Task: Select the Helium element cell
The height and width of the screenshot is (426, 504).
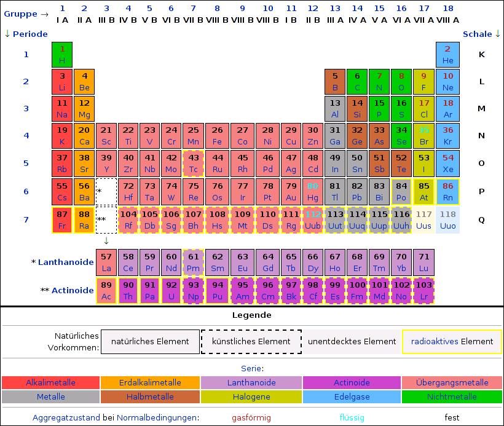Action: [447, 55]
